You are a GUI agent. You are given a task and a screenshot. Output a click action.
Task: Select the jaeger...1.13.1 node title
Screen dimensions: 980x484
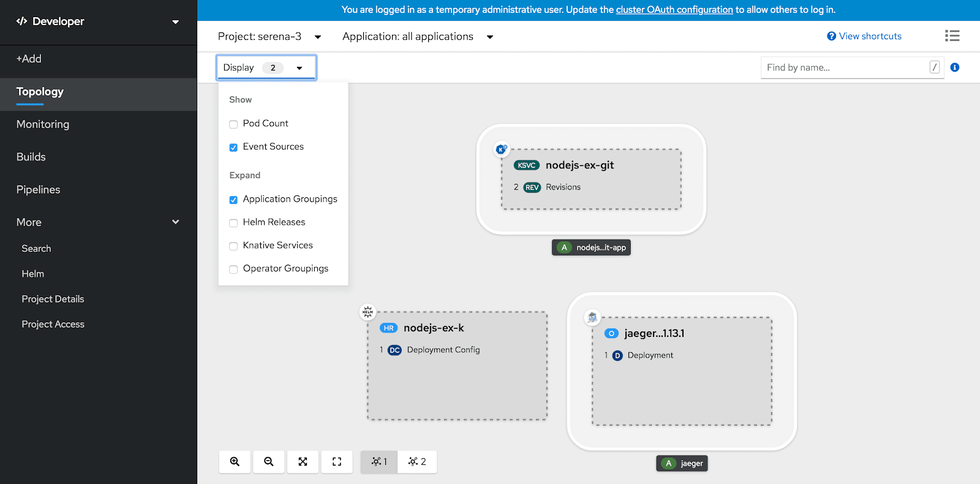pos(654,334)
